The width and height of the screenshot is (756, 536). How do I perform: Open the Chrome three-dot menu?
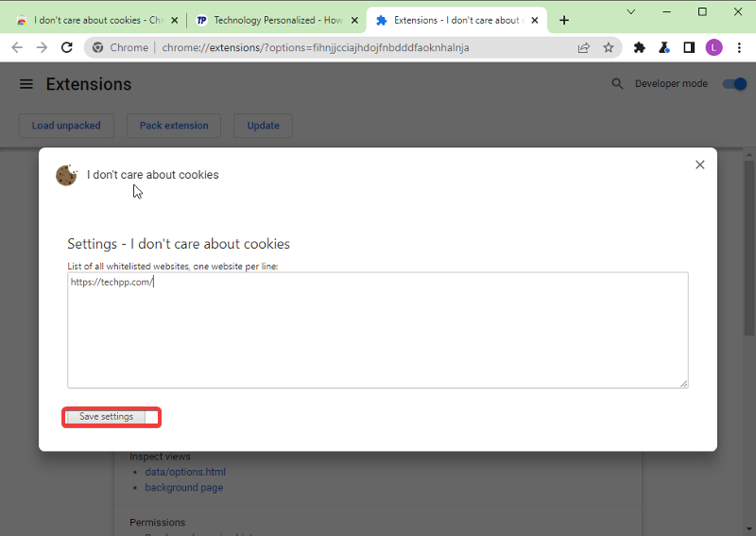pos(738,47)
